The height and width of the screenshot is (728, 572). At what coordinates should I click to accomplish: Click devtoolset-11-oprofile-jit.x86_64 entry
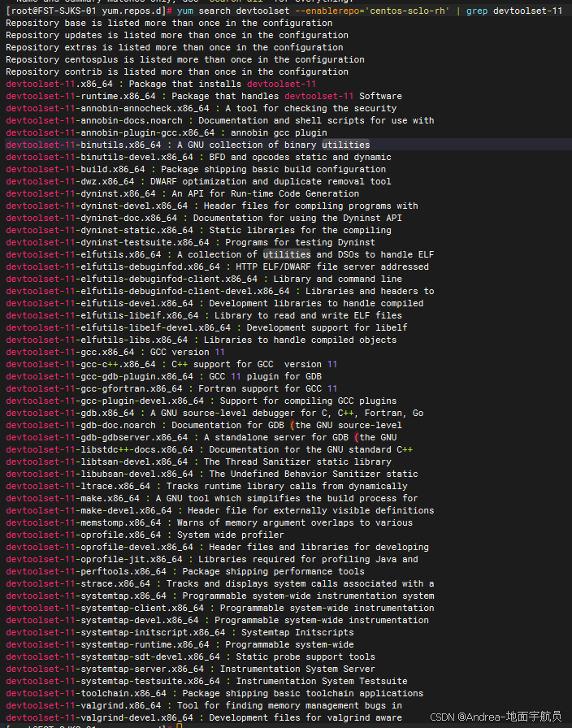212,559
